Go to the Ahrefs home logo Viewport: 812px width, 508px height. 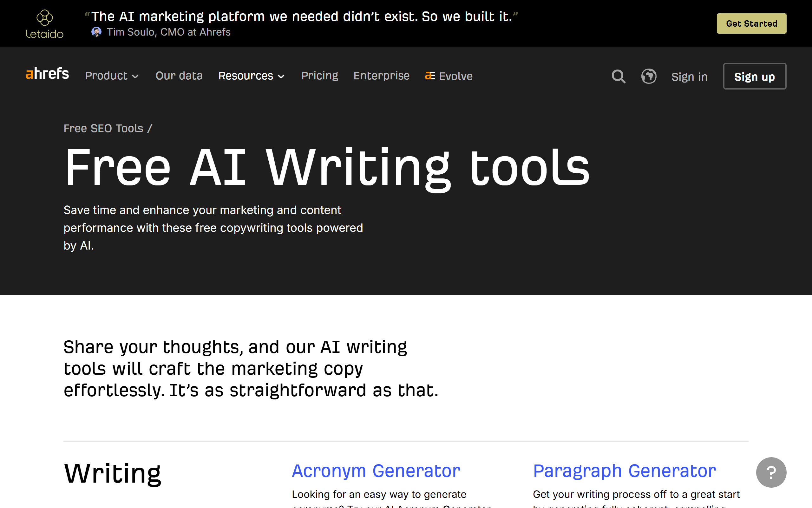47,74
